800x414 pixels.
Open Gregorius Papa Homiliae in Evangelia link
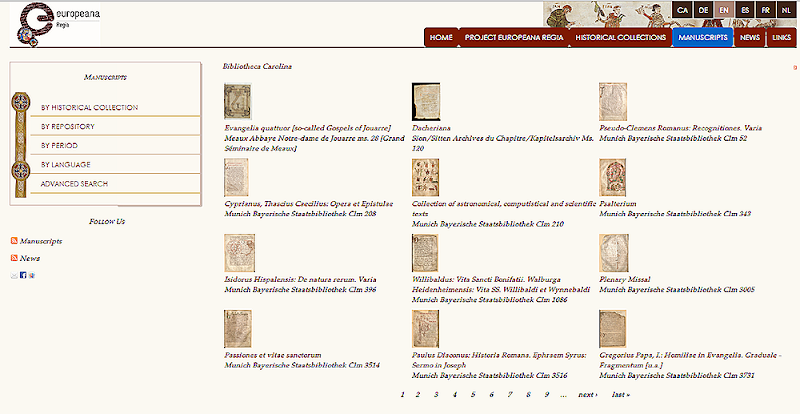click(690, 360)
